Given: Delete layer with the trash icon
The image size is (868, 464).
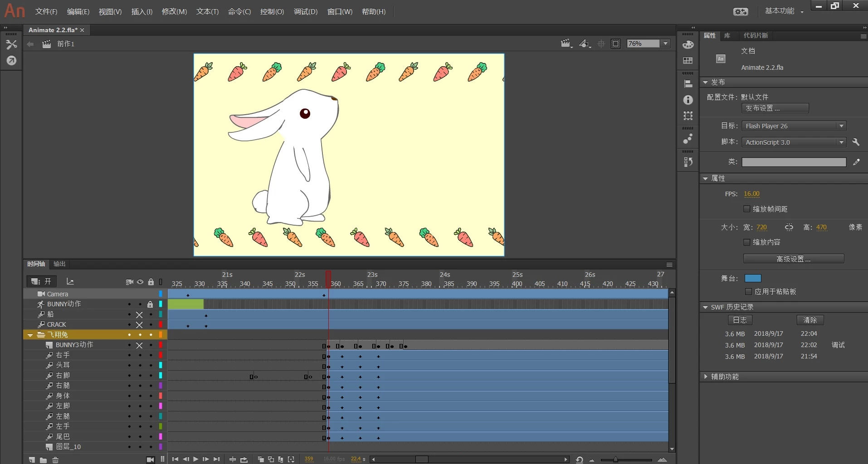Looking at the screenshot, I should click(55, 459).
